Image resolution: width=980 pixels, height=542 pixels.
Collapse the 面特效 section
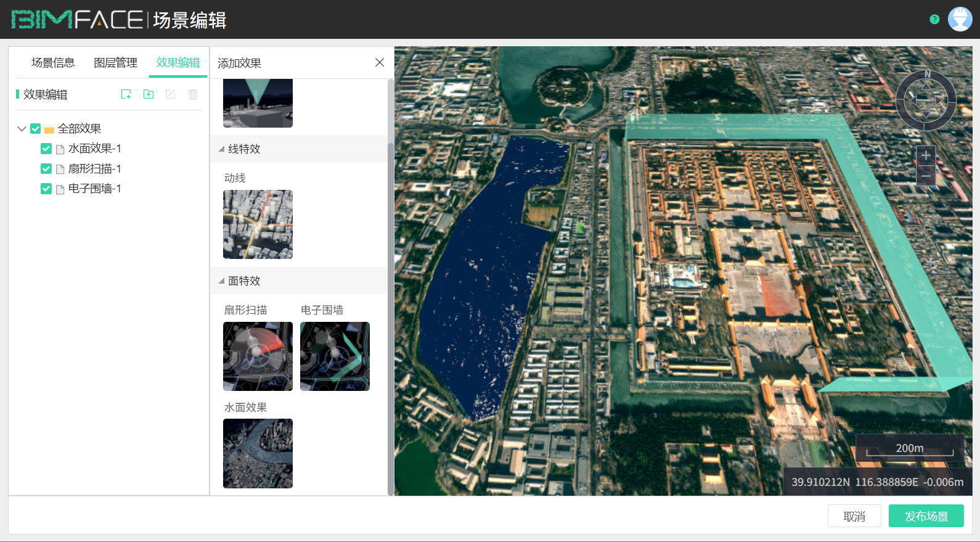221,281
